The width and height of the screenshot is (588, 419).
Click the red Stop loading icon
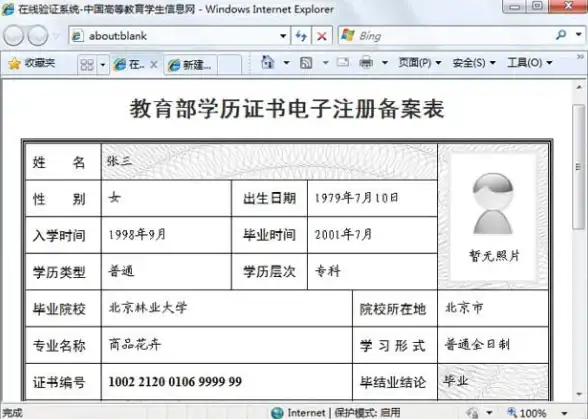click(322, 36)
